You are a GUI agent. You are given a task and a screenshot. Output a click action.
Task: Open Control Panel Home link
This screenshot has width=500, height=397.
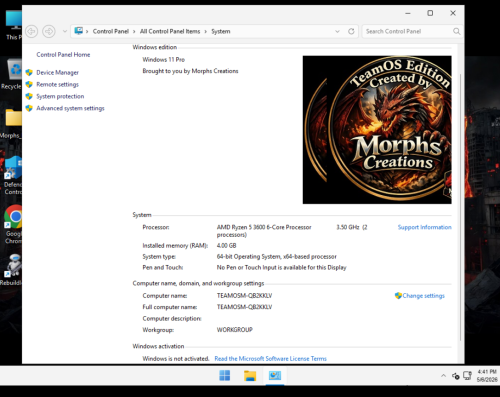63,55
